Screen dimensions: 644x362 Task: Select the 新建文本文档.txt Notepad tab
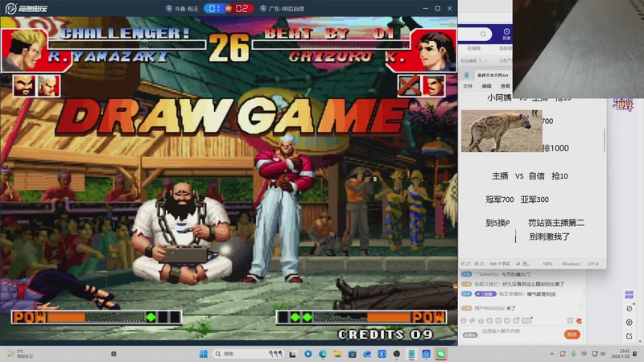click(x=493, y=75)
